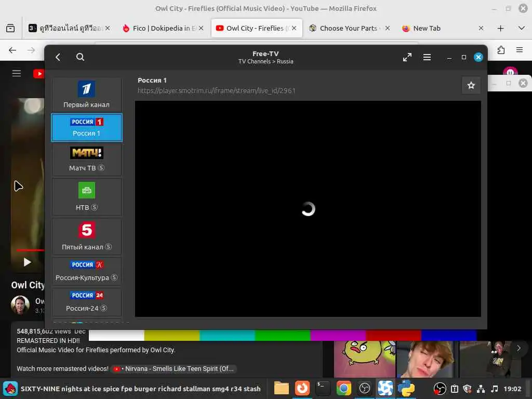
Task: Click the clipboard tray icon
Action: click(x=455, y=389)
